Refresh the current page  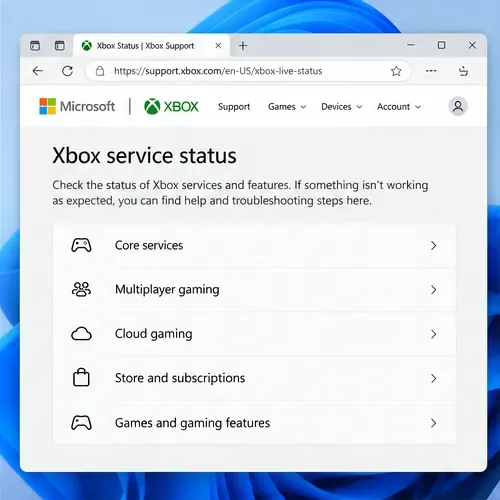(x=68, y=71)
